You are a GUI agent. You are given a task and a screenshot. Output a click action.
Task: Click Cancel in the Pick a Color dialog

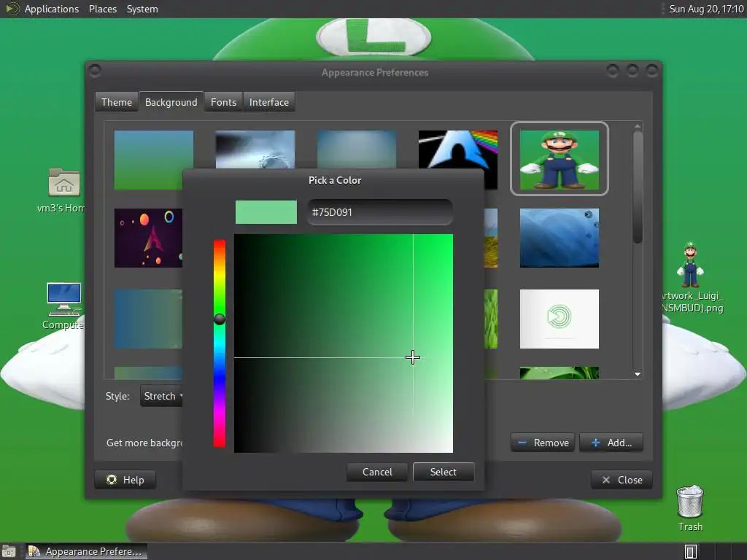click(x=377, y=472)
